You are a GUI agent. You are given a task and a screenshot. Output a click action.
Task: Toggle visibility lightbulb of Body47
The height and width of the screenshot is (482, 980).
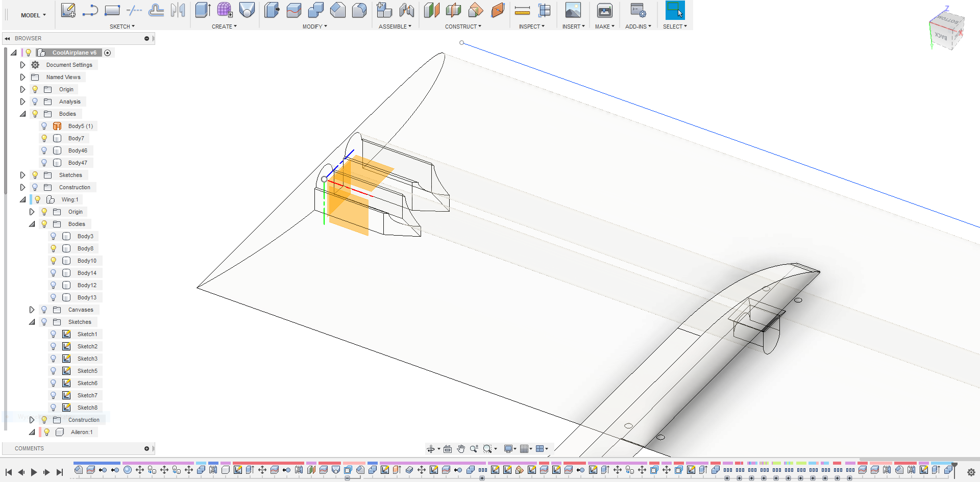point(44,163)
